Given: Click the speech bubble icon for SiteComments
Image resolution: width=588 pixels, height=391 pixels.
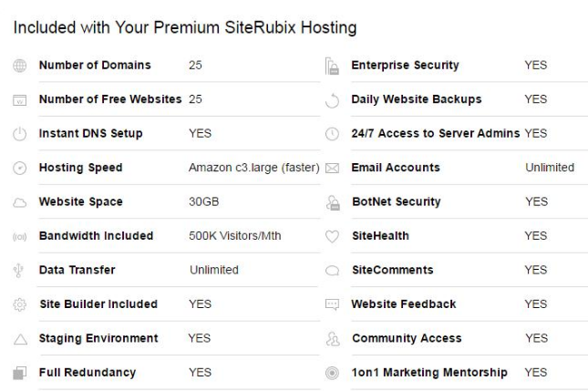Looking at the screenshot, I should [x=332, y=271].
